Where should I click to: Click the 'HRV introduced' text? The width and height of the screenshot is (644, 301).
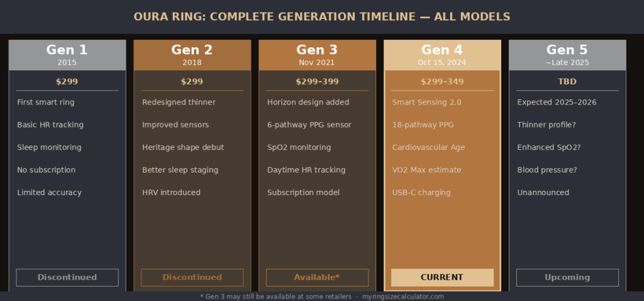tap(171, 193)
